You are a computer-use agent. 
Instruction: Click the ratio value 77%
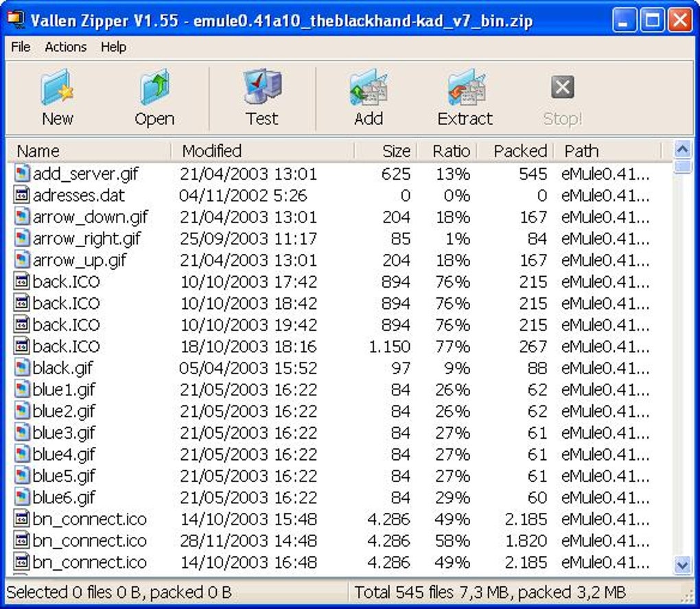pyautogui.click(x=453, y=347)
